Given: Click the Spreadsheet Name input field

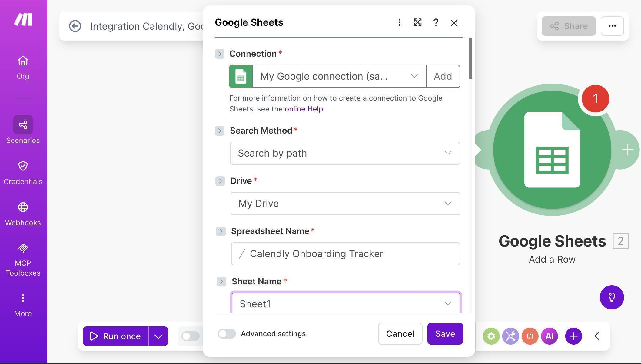Looking at the screenshot, I should [x=345, y=254].
